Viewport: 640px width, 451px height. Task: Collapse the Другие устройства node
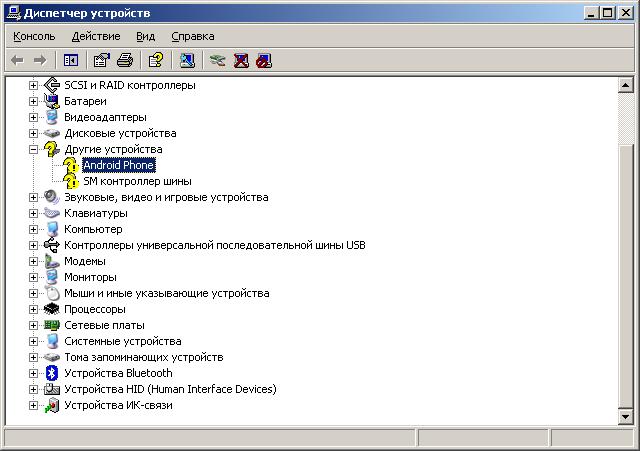tap(33, 149)
